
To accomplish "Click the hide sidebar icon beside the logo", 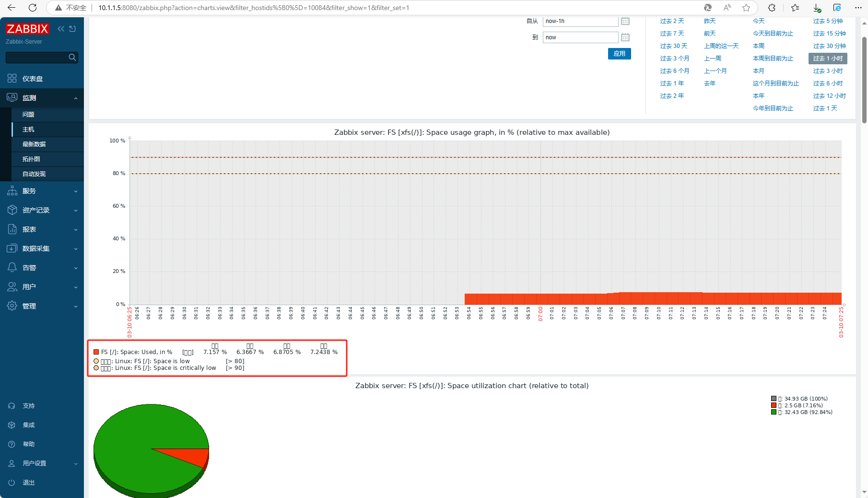I will (x=72, y=29).
